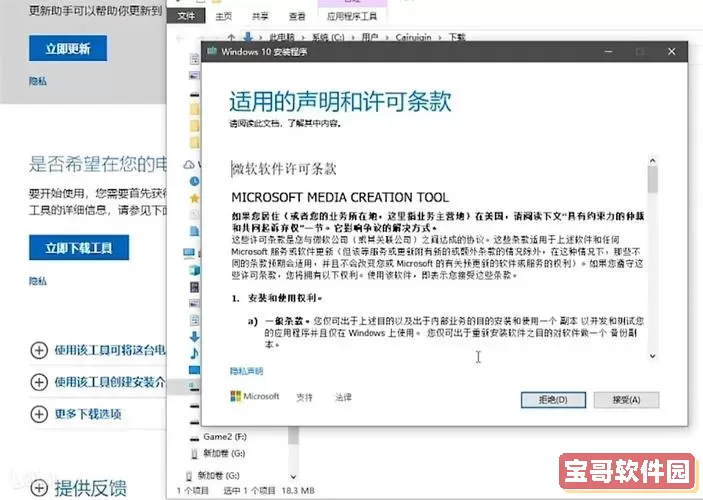The image size is (703, 500).
Task: Click the OneDrive cloud icon in Explorer sidebar
Action: [190, 165]
